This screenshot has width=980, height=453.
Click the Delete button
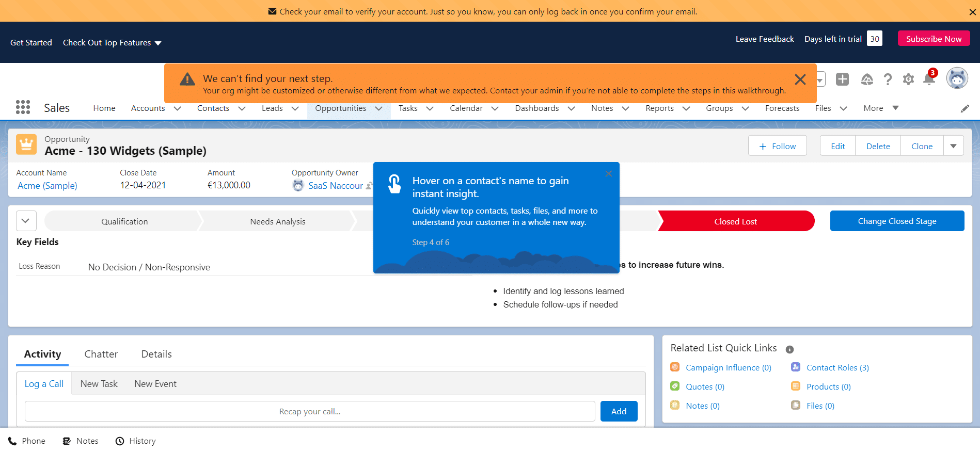[x=878, y=146]
